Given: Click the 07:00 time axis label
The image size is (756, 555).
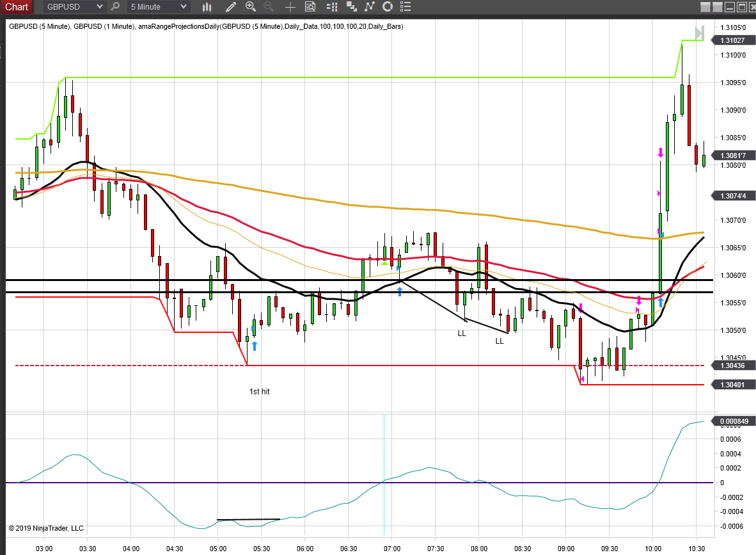Looking at the screenshot, I should [392, 549].
